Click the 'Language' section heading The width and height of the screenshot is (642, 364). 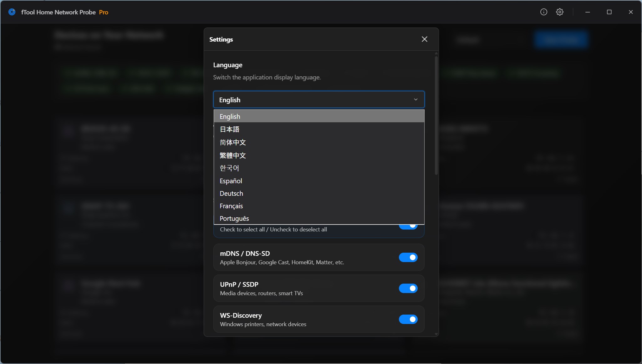point(228,65)
